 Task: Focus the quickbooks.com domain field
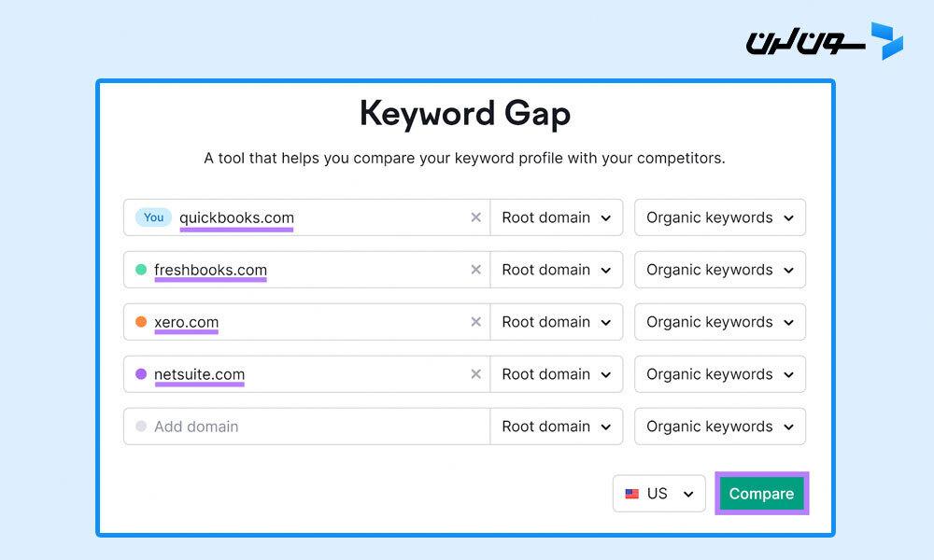306,217
